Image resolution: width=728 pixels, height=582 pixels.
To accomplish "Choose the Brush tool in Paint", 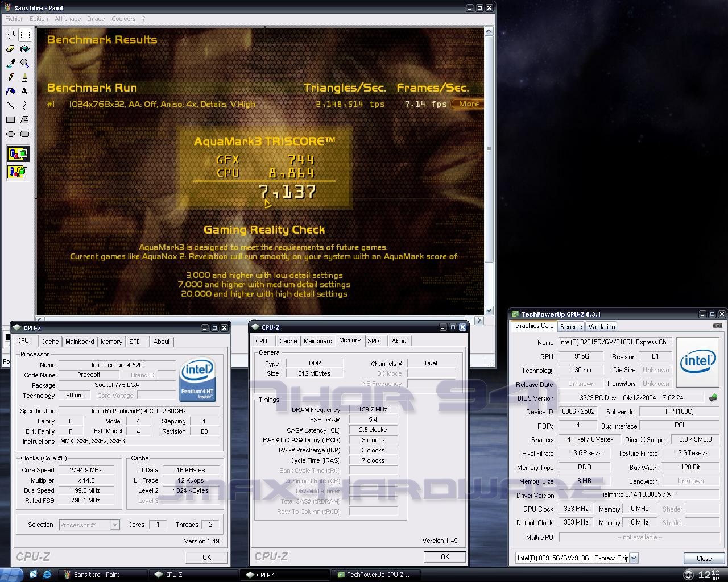I will pyautogui.click(x=24, y=77).
